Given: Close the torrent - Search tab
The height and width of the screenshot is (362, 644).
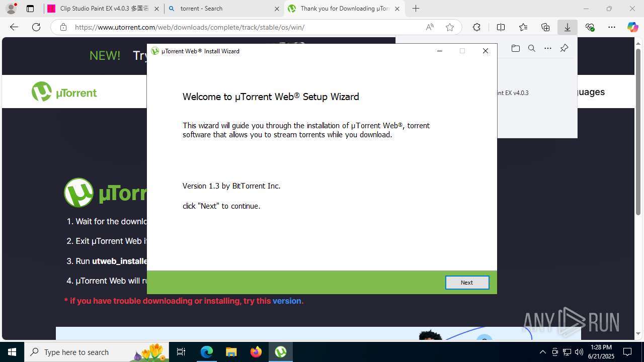Looking at the screenshot, I should [277, 9].
